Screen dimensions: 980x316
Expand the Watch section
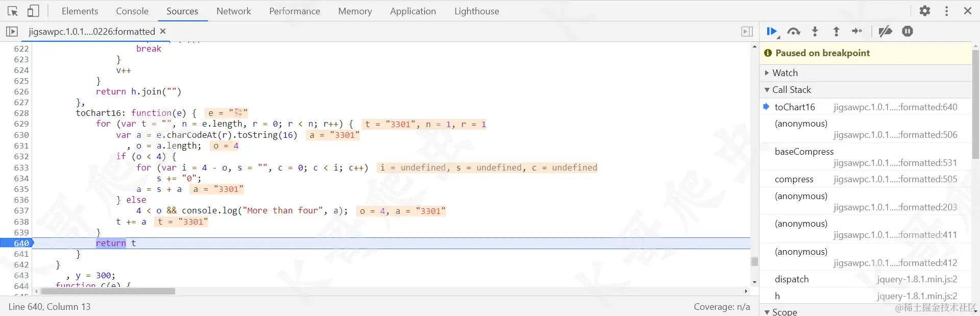point(866,73)
